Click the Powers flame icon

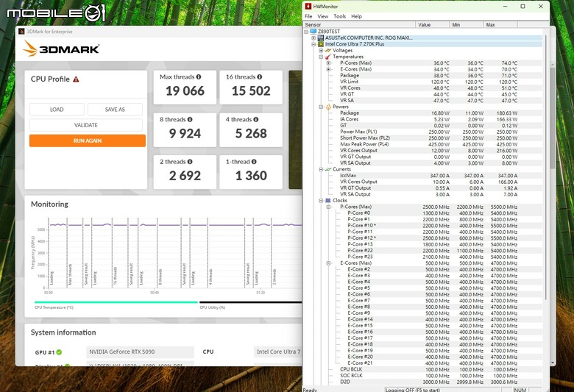328,107
